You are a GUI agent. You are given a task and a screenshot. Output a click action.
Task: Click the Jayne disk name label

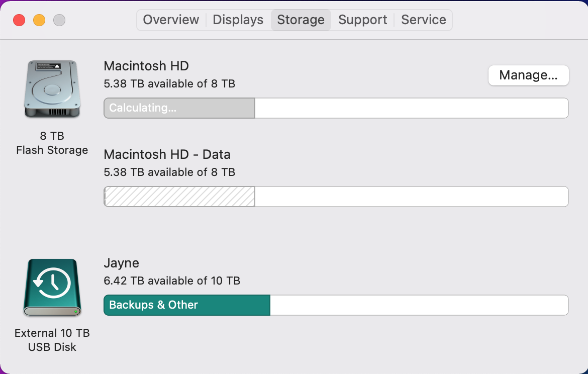[x=121, y=263]
